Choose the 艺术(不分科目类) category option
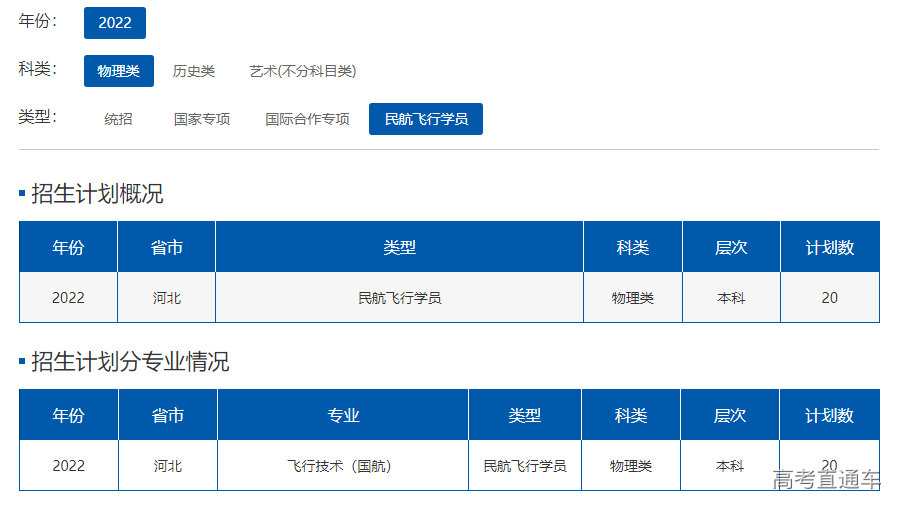This screenshot has height=519, width=910. 302,71
